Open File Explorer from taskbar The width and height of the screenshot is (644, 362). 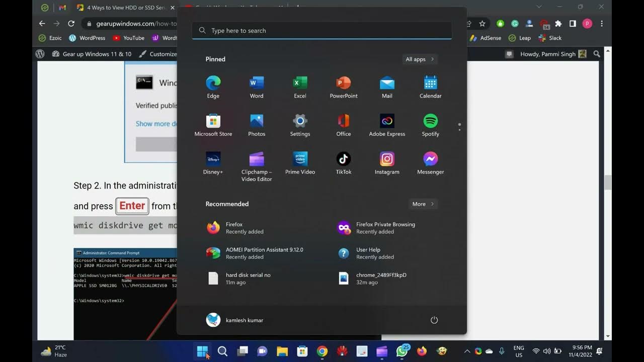tap(282, 351)
